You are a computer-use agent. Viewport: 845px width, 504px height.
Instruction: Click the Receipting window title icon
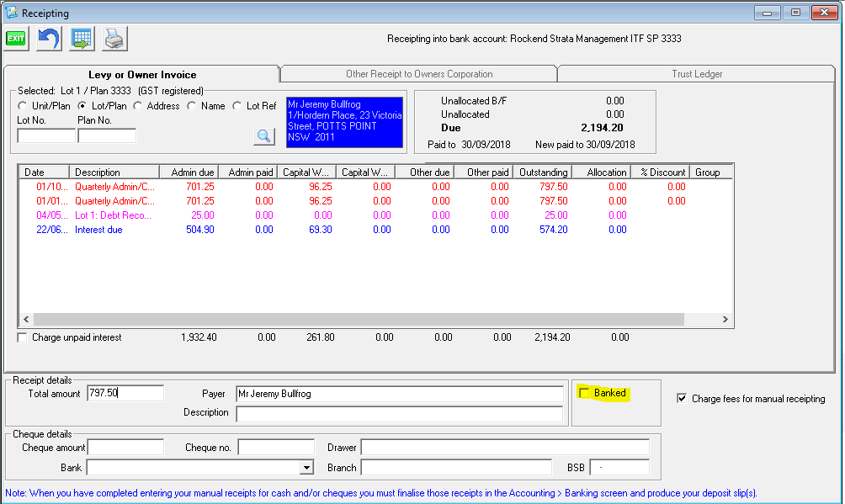pos(11,13)
